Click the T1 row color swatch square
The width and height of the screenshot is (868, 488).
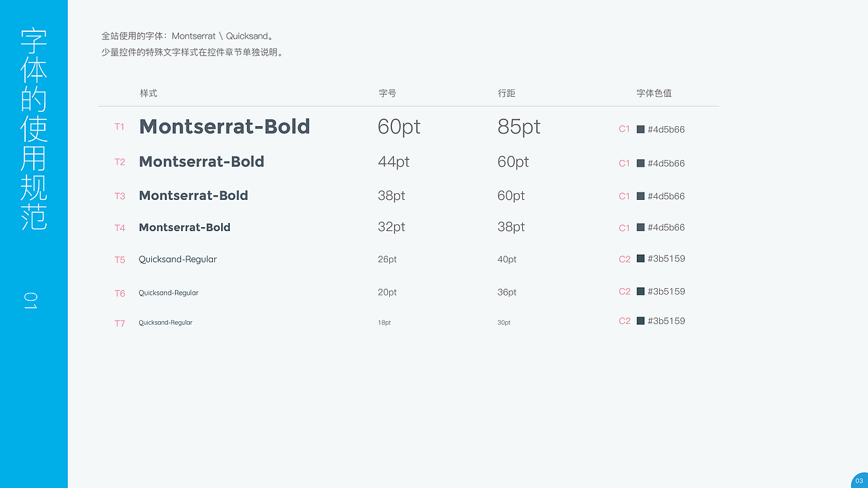pos(641,129)
